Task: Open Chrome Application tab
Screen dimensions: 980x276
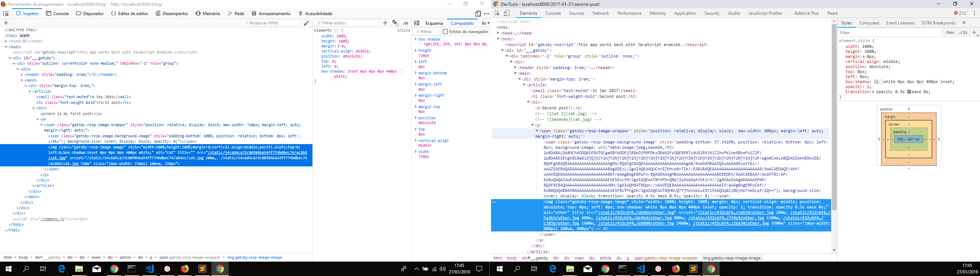Action: coord(685,13)
